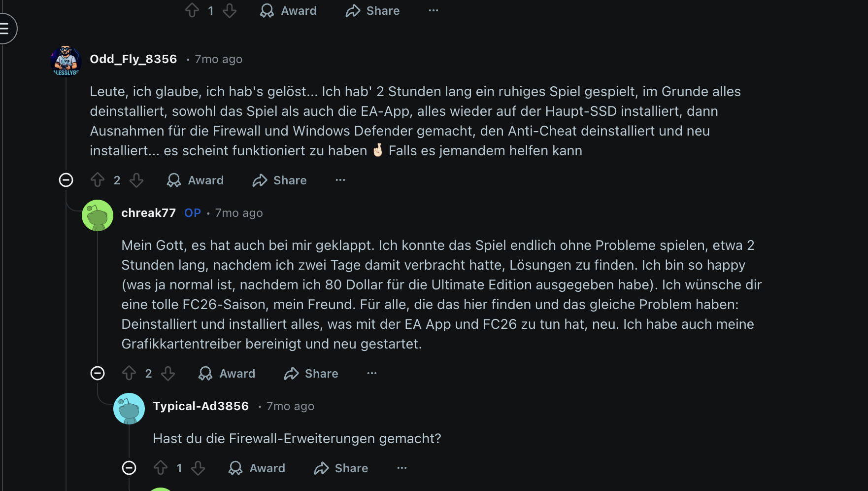The image size is (868, 491).
Task: Give Award to Odd_Fly_8356's comment
Action: [x=196, y=180]
